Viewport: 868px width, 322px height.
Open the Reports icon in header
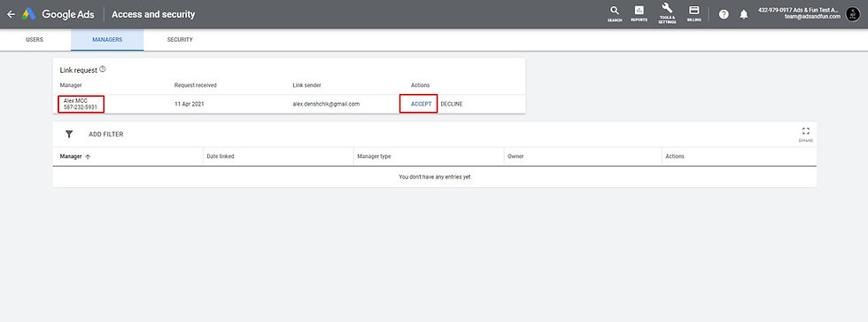point(639,14)
